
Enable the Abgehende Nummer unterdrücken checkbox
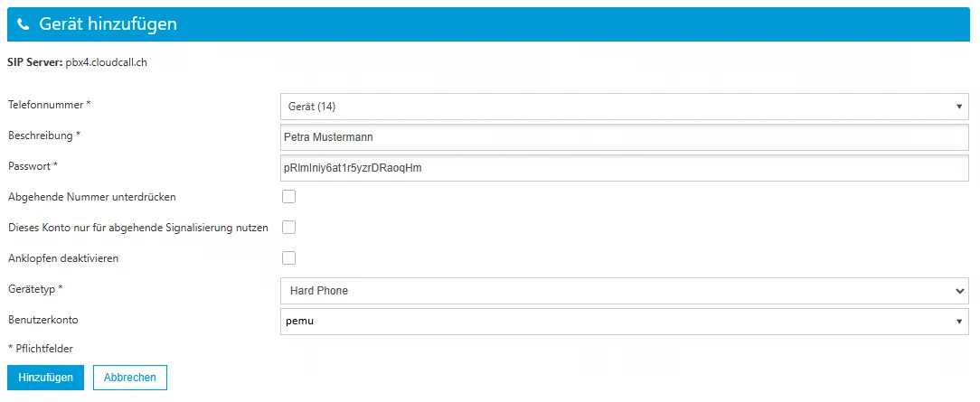[x=289, y=197]
